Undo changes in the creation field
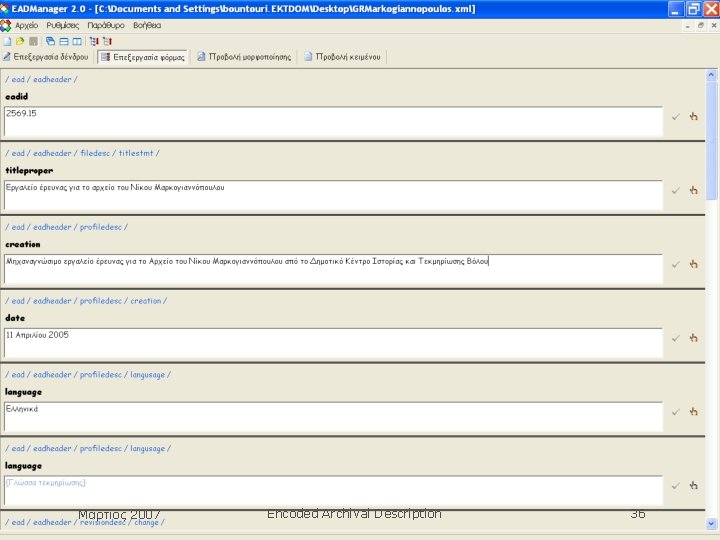This screenshot has height=540, width=720. pyautogui.click(x=693, y=264)
